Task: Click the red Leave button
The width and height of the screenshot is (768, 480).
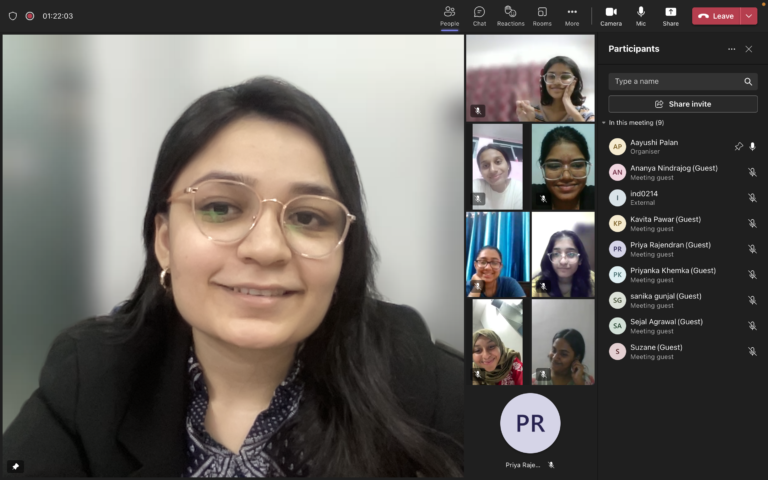Action: pos(716,16)
